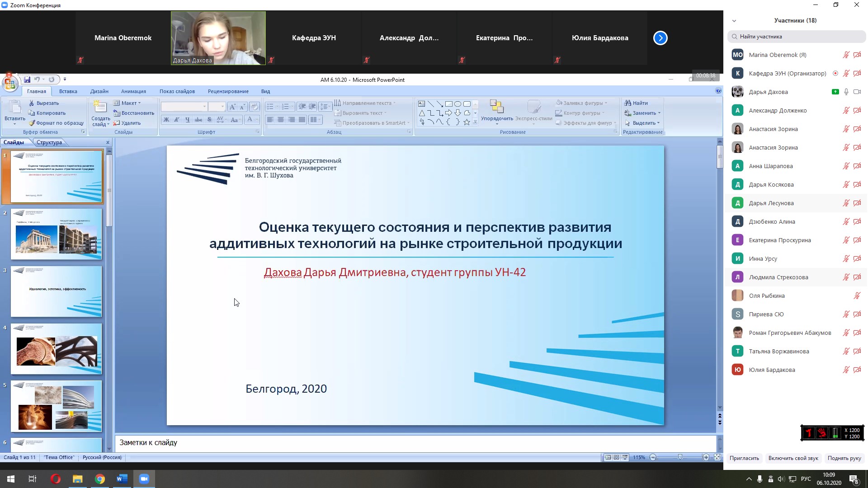The height and width of the screenshot is (488, 868).
Task: Click the Пригласить button
Action: tap(744, 458)
